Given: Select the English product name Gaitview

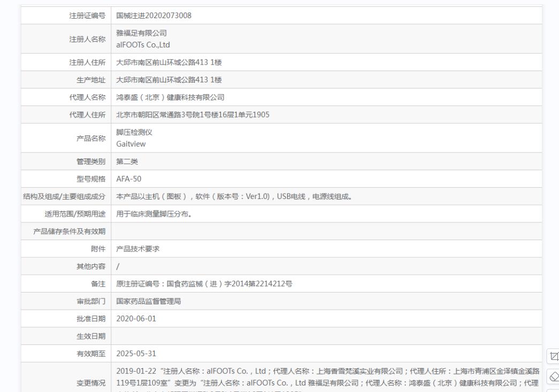Looking at the screenshot, I should click(131, 144).
